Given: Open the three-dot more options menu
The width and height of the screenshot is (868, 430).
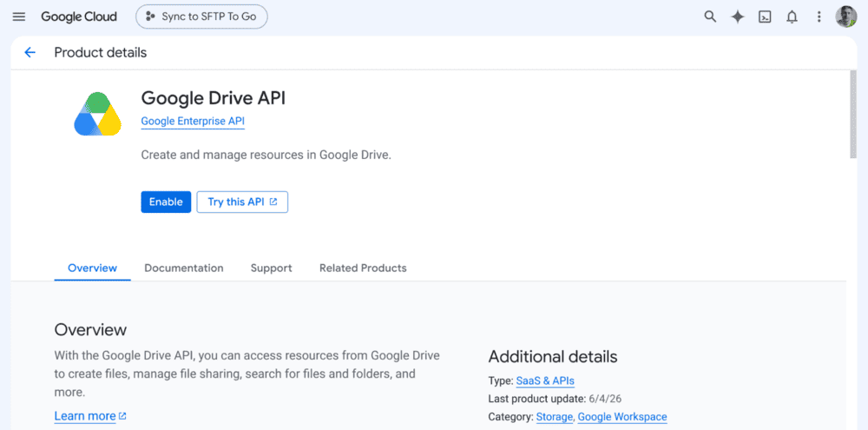Looking at the screenshot, I should coord(819,17).
